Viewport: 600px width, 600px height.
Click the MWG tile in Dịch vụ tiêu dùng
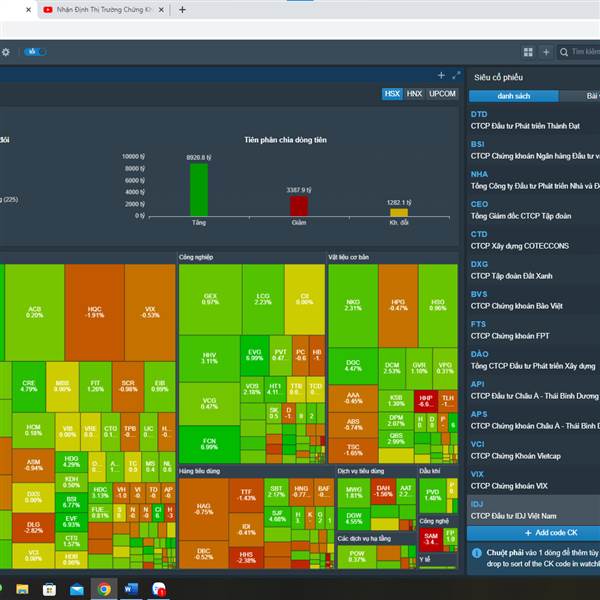click(x=354, y=492)
